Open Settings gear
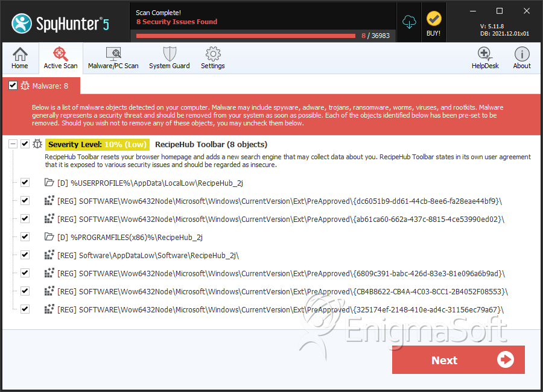543x392 pixels. click(x=212, y=58)
